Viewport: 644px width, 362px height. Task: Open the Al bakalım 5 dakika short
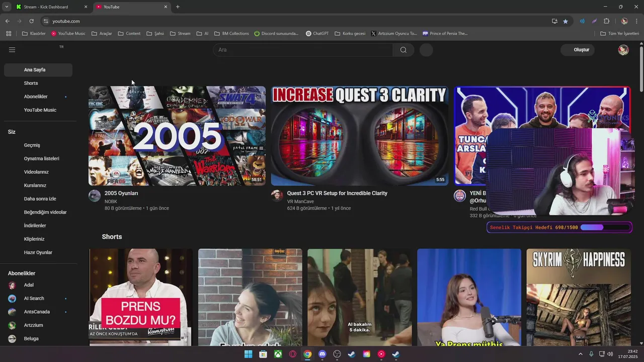click(x=360, y=297)
